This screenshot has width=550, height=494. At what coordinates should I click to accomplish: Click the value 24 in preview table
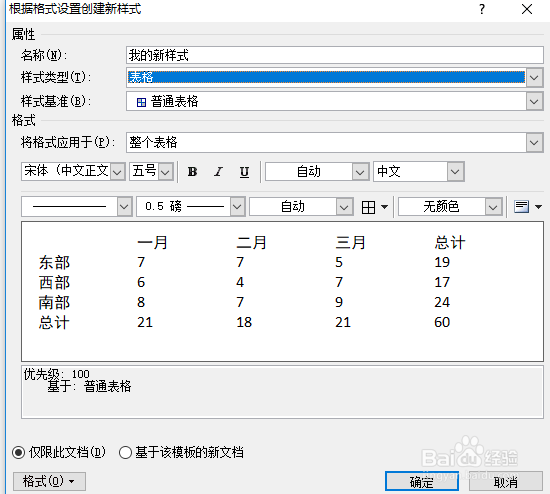[442, 302]
